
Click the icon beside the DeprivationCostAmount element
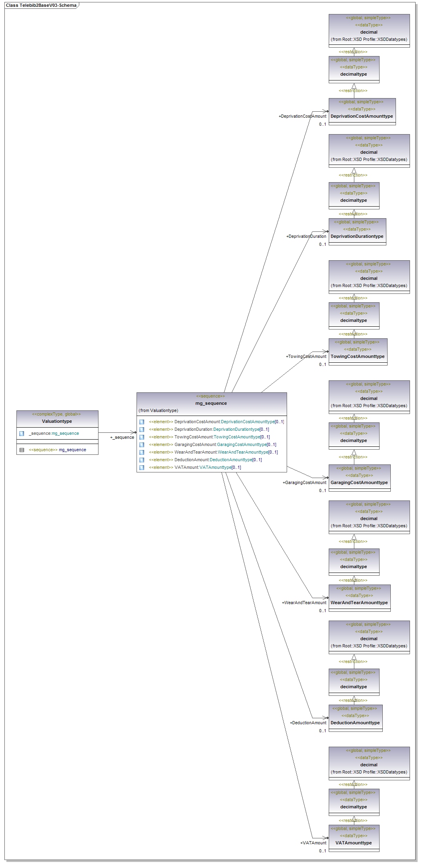[142, 422]
